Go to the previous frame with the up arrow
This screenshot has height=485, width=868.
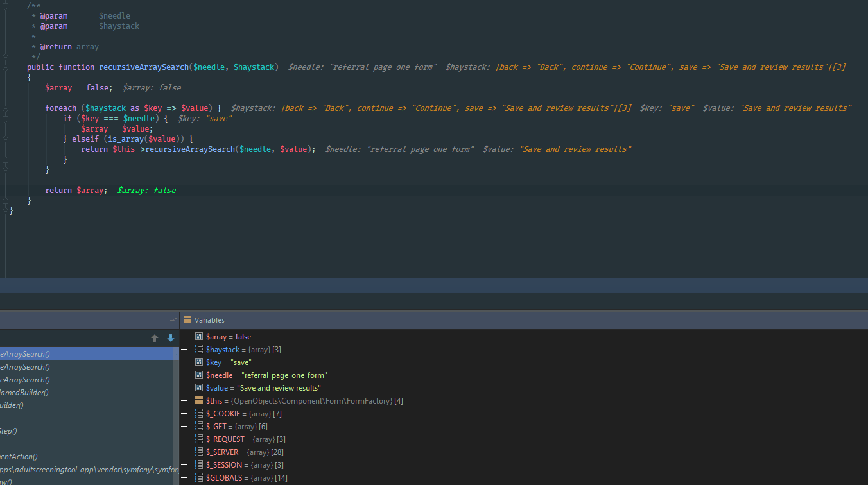coord(155,338)
